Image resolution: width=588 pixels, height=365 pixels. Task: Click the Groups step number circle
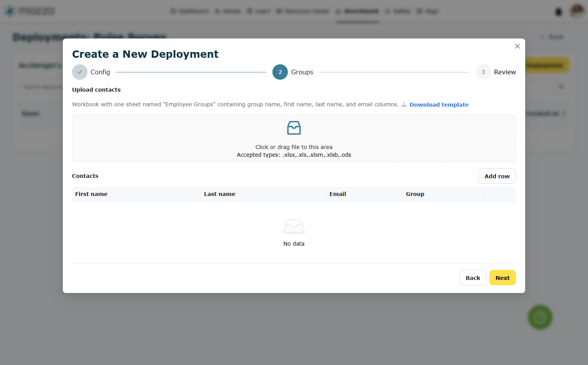click(280, 72)
